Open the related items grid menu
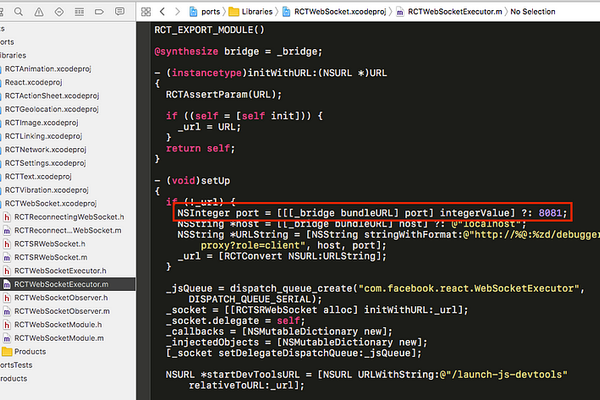The width and height of the screenshot is (600, 400). 146,12
